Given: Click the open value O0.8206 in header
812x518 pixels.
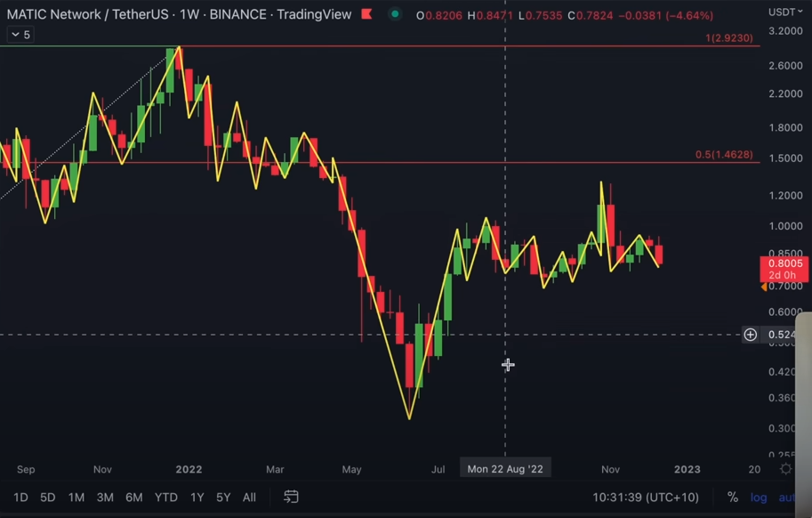Looking at the screenshot, I should pos(438,15).
